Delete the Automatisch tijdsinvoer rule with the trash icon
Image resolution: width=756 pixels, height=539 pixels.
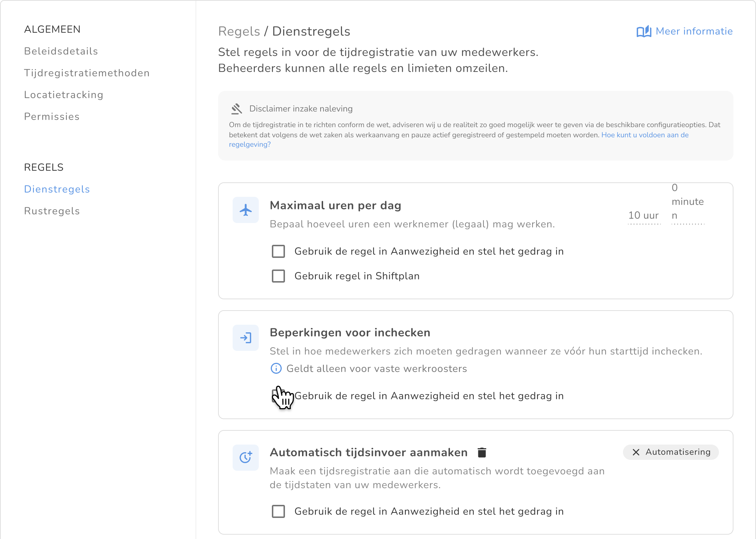click(482, 453)
